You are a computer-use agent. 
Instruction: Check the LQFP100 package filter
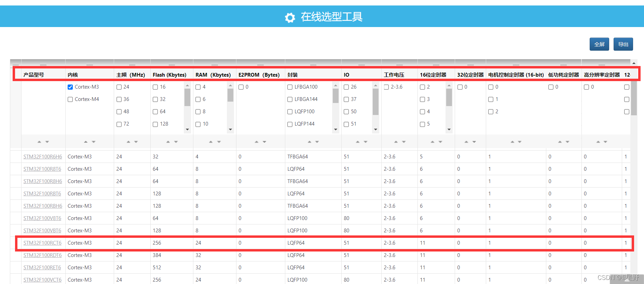[x=290, y=112]
